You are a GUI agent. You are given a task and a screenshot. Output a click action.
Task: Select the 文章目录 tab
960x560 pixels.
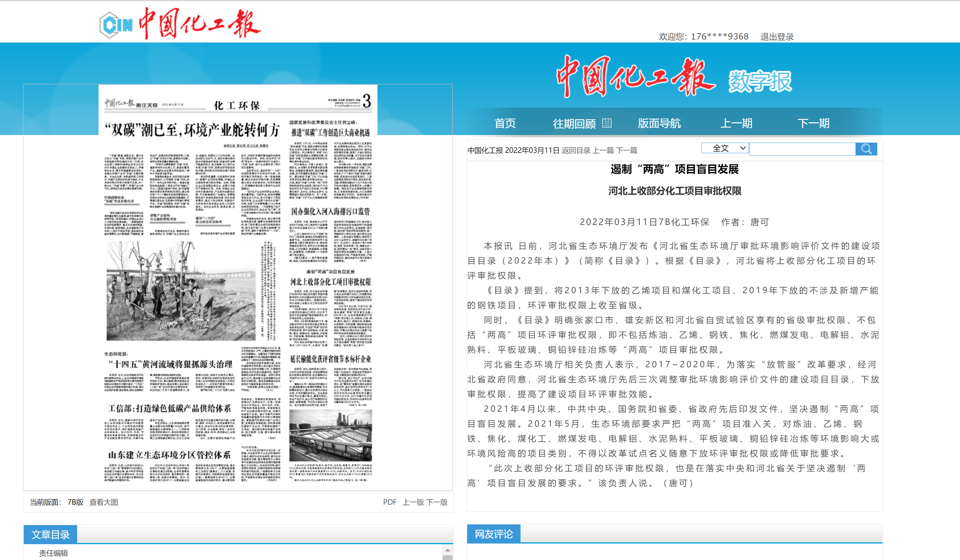tap(50, 535)
